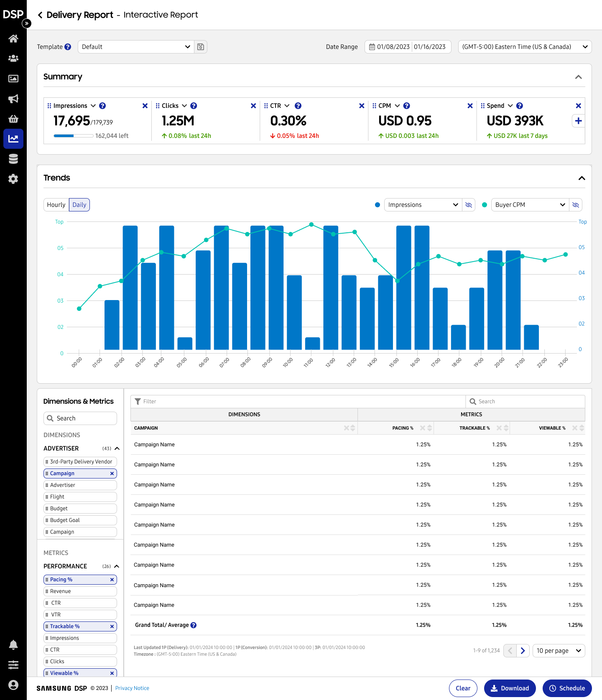Hide the Buyer CPM series in chart
The image size is (602, 700).
click(x=576, y=205)
